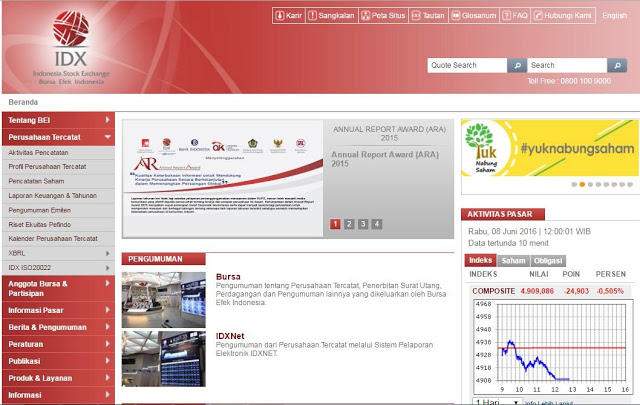
Task: Click the composite value 4.909,086
Action: 537,291
